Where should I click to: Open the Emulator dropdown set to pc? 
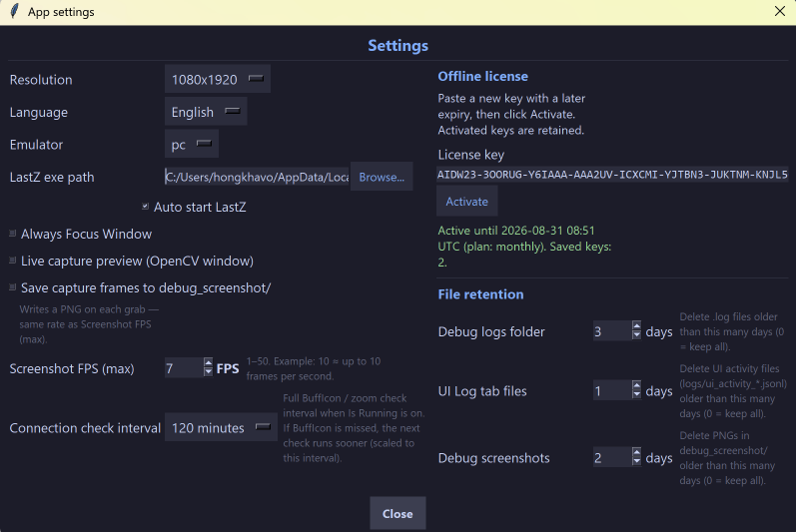[192, 144]
